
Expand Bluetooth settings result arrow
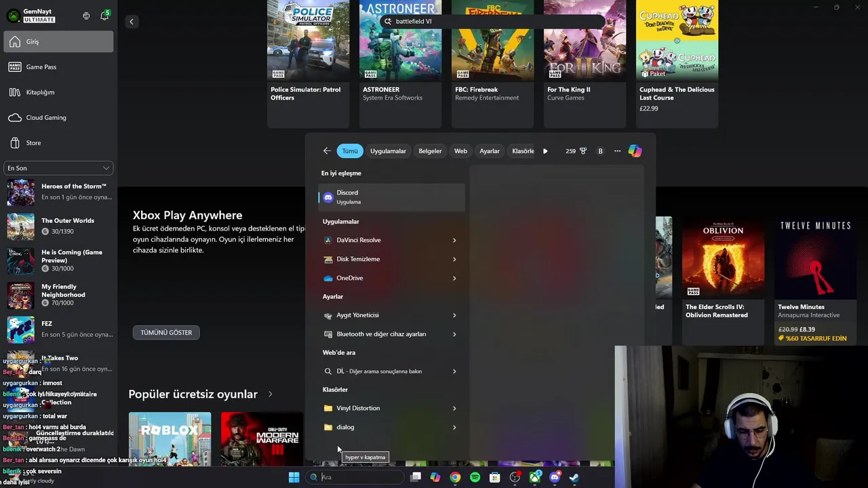point(454,334)
